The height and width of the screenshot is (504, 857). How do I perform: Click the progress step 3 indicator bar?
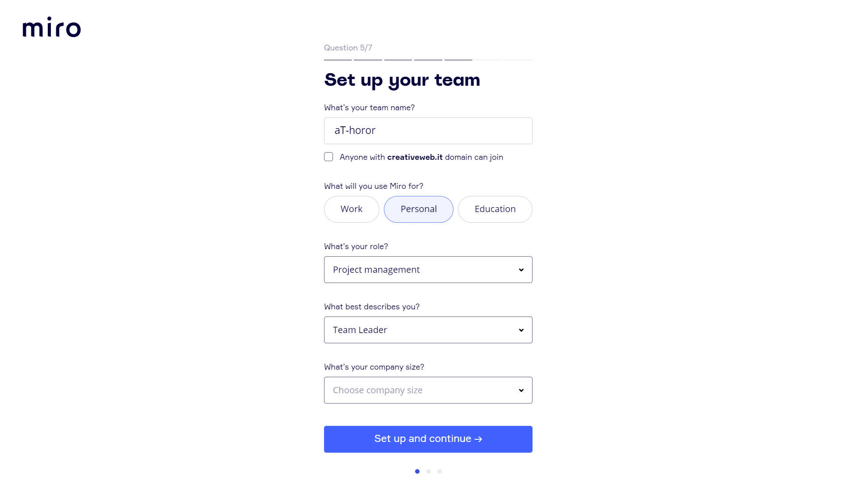[398, 60]
